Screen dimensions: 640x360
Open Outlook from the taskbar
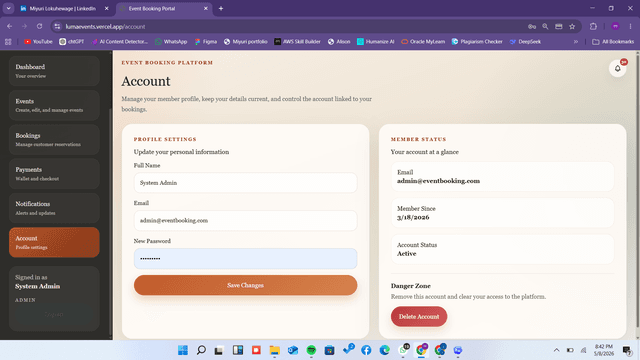(x=293, y=350)
